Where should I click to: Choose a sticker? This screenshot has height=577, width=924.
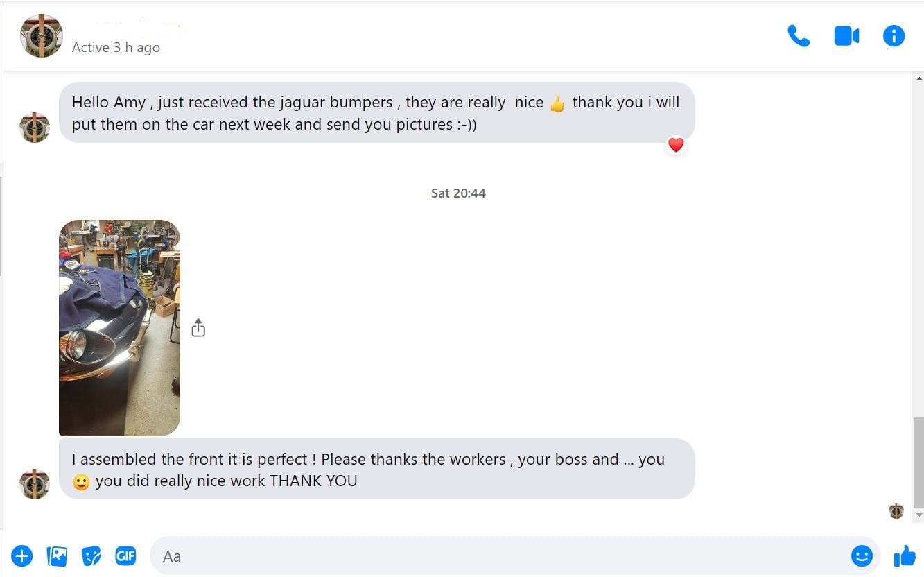(x=91, y=556)
